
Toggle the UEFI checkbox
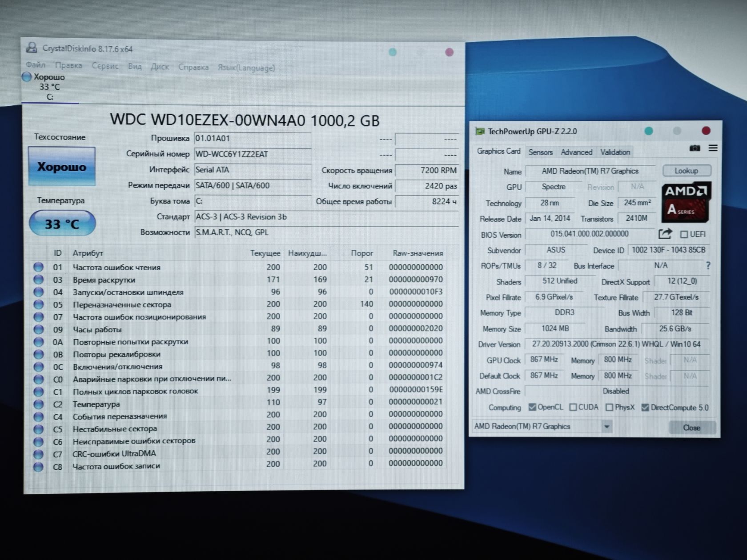click(684, 234)
